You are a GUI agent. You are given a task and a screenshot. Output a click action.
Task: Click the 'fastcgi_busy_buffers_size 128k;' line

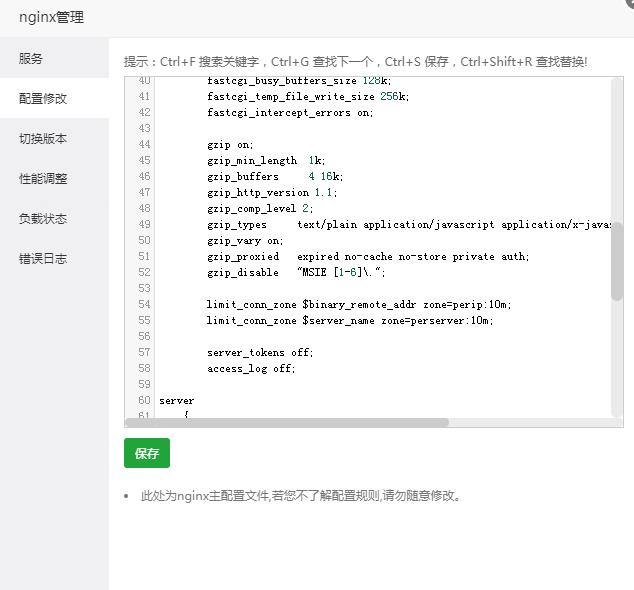[299, 81]
